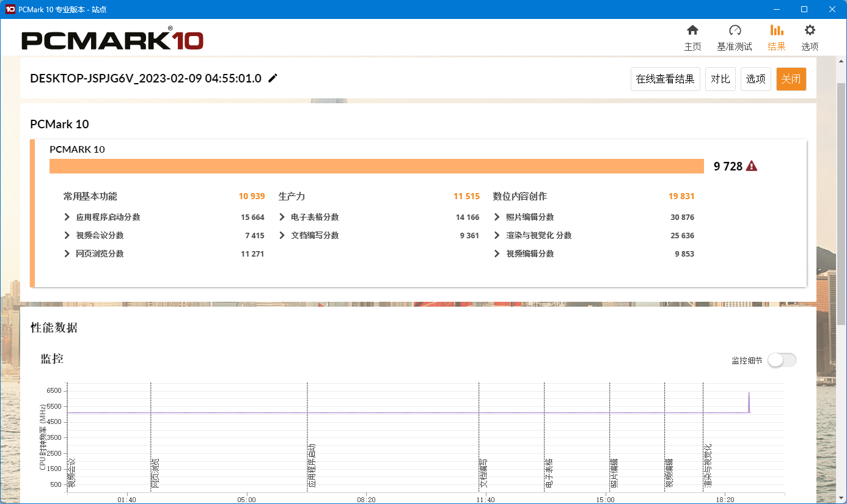The width and height of the screenshot is (847, 504).
Task: Click the 数位内容创作 score 19 831
Action: (681, 197)
